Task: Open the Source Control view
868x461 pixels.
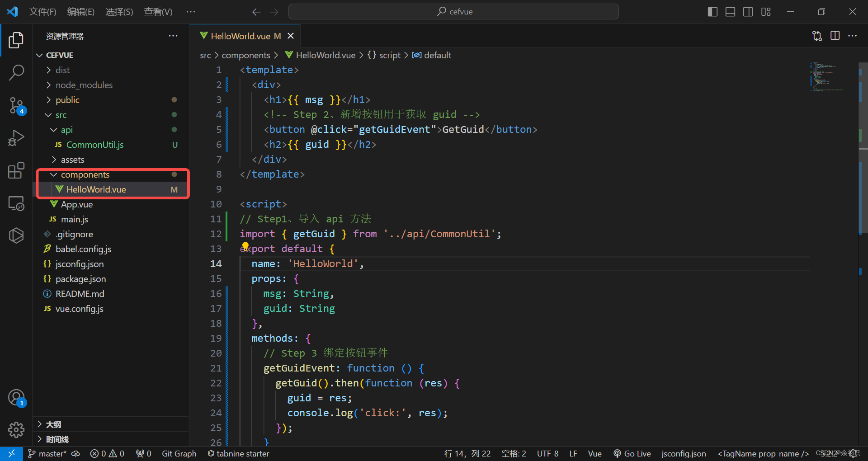Action: click(x=16, y=105)
